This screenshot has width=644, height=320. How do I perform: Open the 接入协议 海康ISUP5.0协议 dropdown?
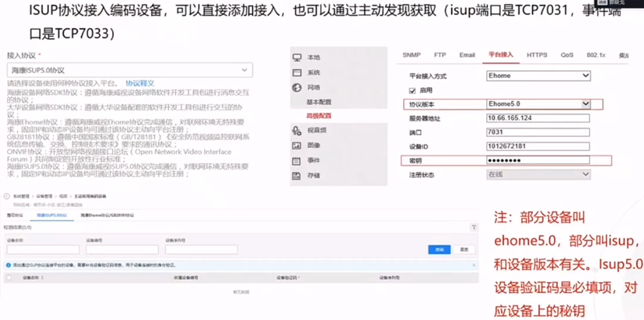tap(130, 70)
